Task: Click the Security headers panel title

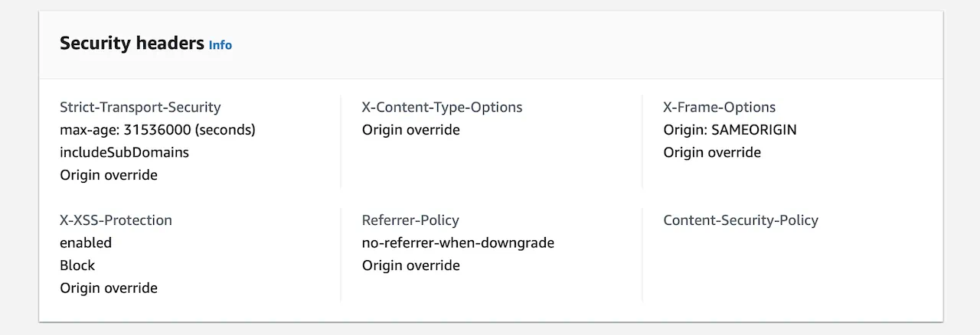Action: [132, 44]
